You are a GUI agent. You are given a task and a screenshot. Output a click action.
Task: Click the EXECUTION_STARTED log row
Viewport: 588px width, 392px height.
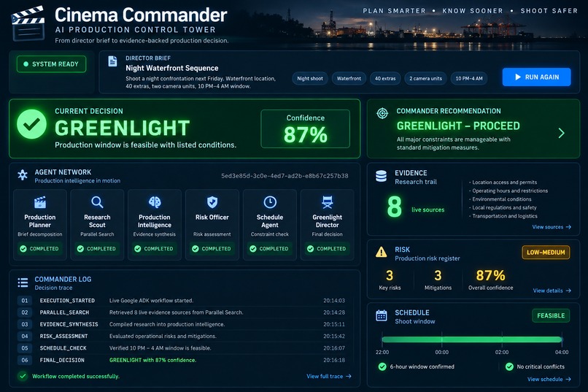181,301
